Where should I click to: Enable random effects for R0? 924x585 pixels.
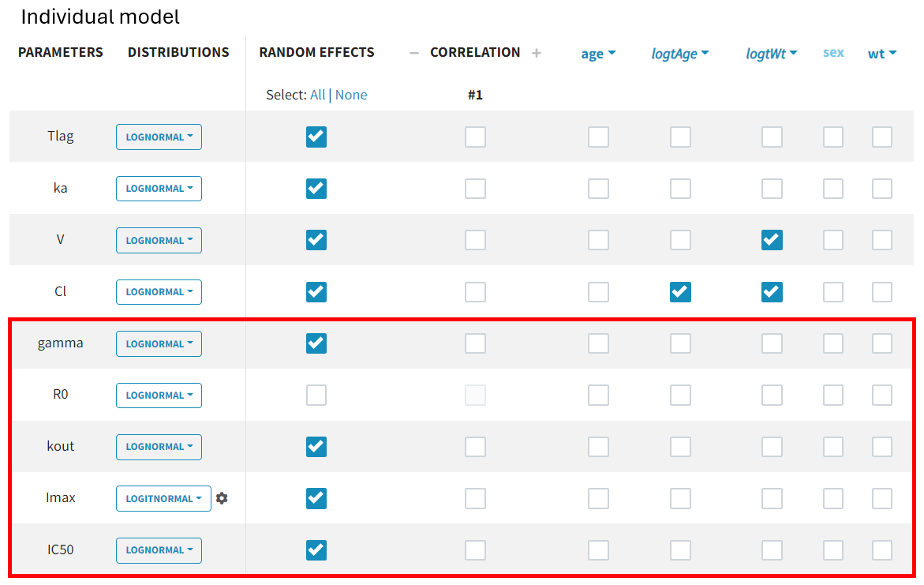point(316,395)
